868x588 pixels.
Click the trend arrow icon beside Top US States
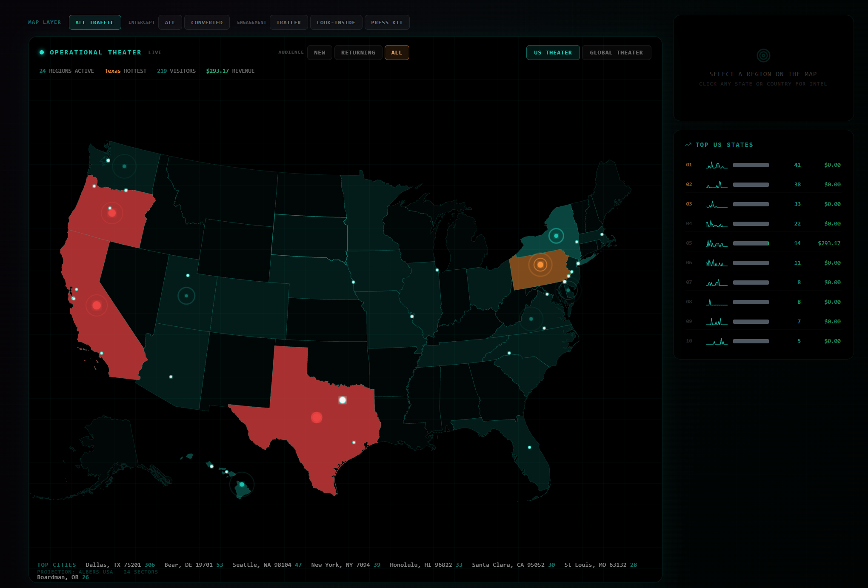click(x=688, y=145)
